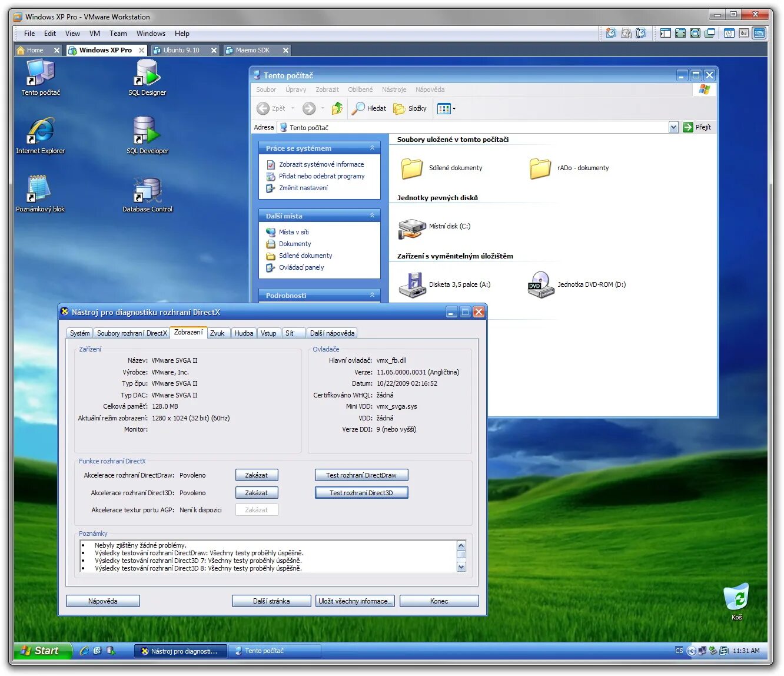Click Zakázat for DirectDraw acceleration
The image size is (784, 676).
tap(257, 475)
